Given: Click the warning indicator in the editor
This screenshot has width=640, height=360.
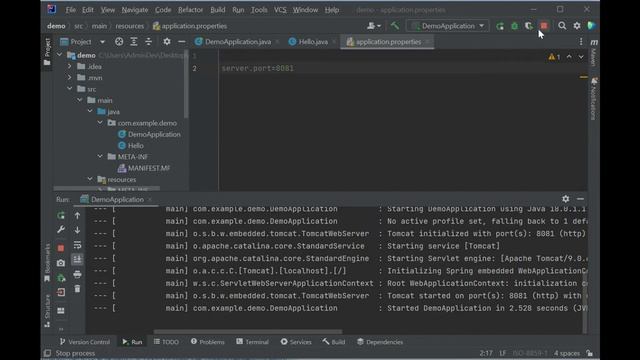Looking at the screenshot, I should point(554,57).
